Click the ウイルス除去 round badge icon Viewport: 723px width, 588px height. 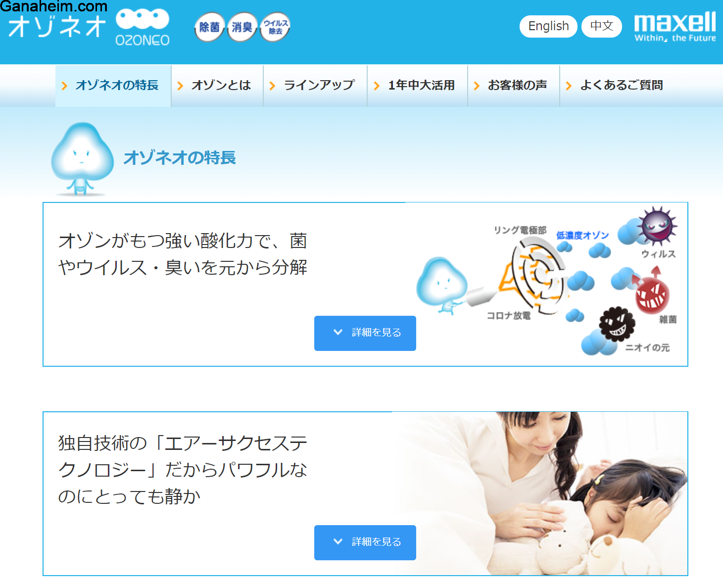(x=275, y=27)
